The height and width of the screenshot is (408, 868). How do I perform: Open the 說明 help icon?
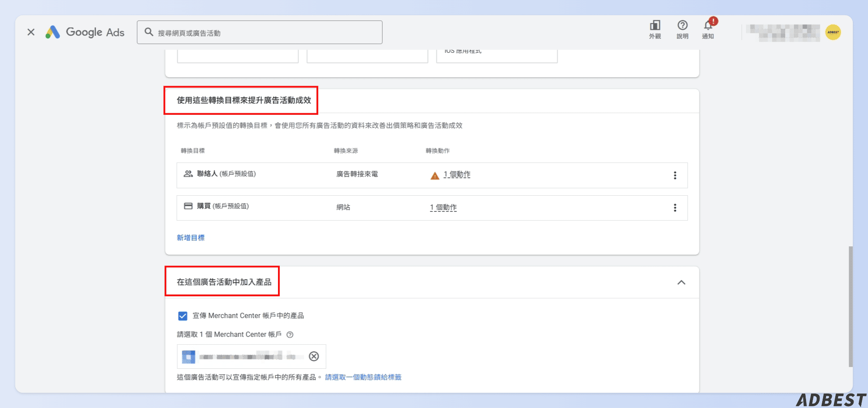(x=683, y=29)
